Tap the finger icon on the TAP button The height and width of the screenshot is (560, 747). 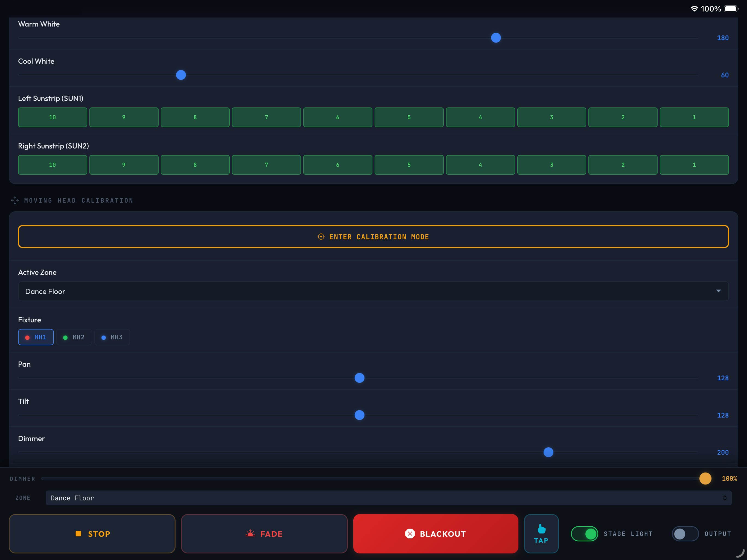click(x=541, y=529)
